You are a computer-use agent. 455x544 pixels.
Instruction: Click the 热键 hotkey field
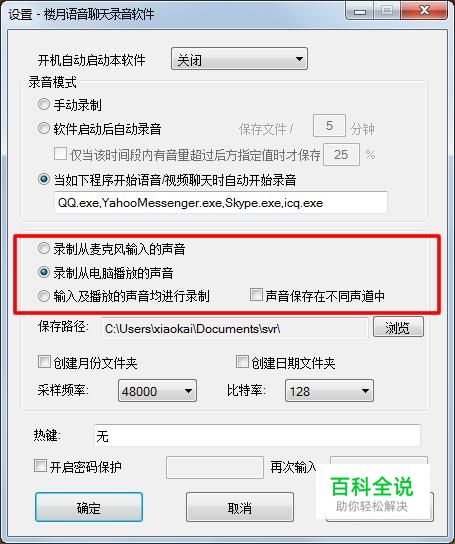tap(257, 435)
